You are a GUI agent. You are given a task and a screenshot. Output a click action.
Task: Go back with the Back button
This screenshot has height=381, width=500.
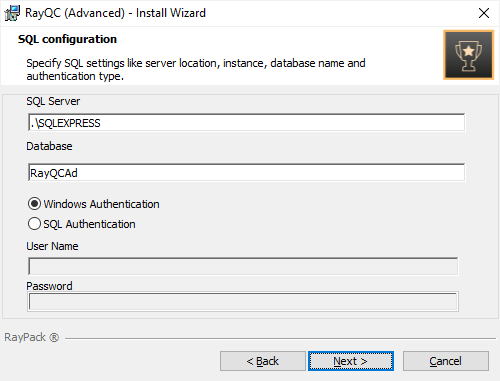coord(263,361)
